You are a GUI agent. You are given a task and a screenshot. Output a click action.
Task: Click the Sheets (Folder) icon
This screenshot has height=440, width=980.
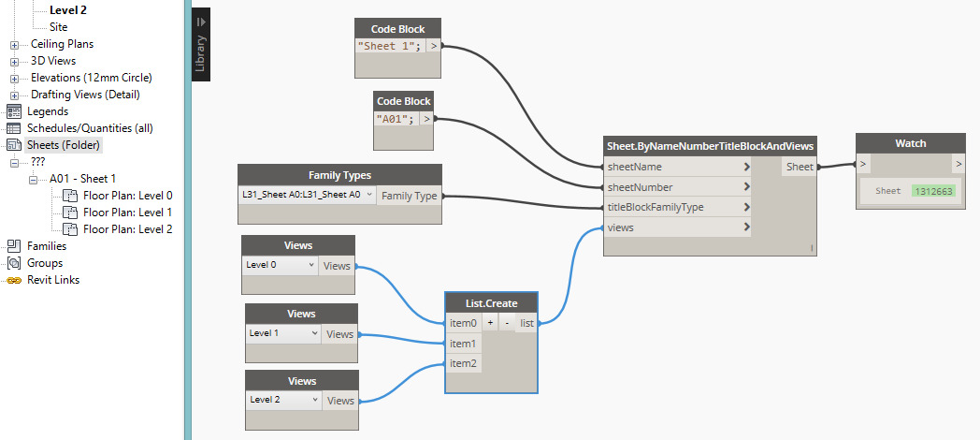[14, 145]
